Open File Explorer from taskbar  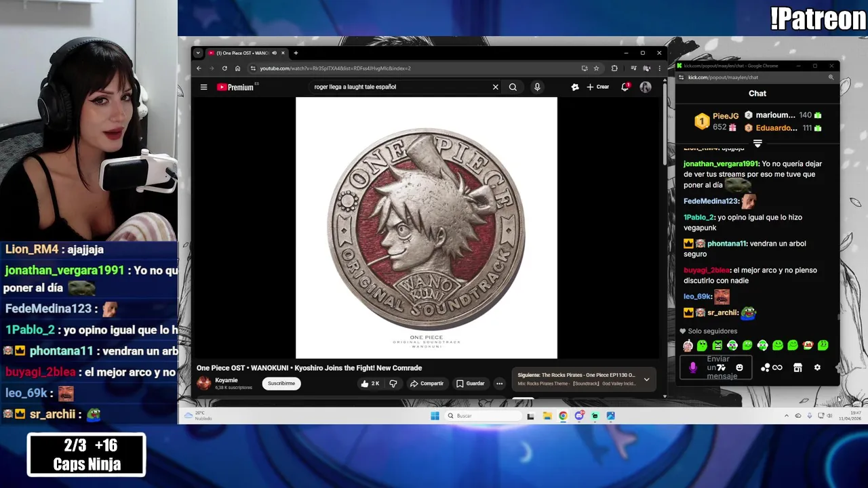pos(547,415)
